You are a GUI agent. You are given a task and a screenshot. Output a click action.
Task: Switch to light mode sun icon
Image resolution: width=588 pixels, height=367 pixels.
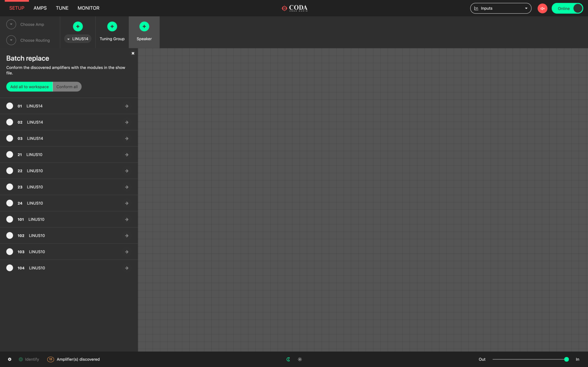[300, 359]
